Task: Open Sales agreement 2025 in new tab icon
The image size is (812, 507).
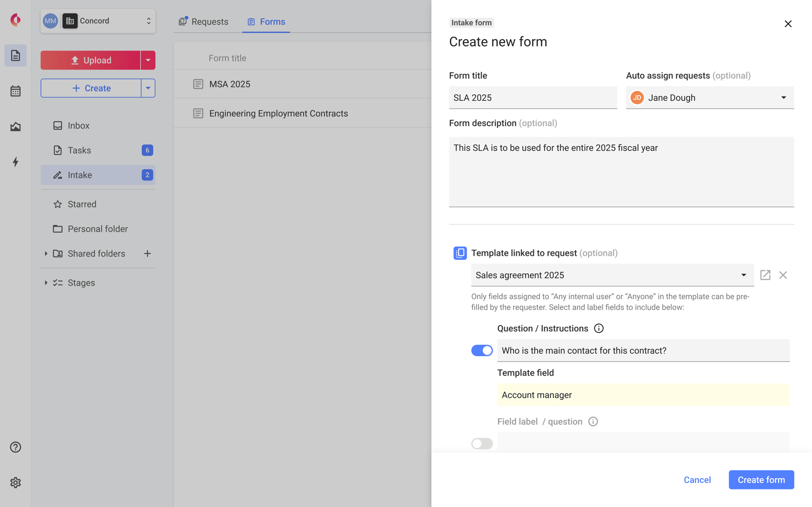Action: 765,275
